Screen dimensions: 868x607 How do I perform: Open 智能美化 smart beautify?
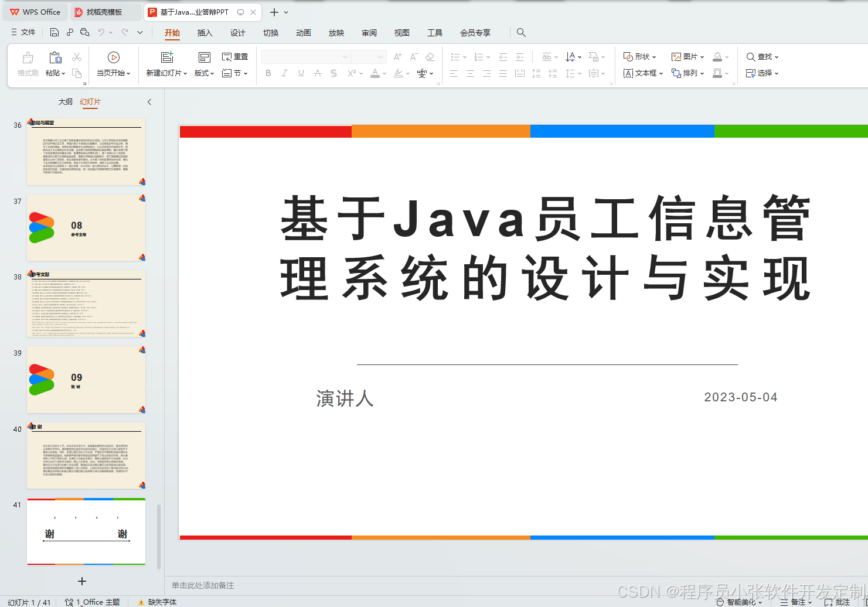point(740,602)
